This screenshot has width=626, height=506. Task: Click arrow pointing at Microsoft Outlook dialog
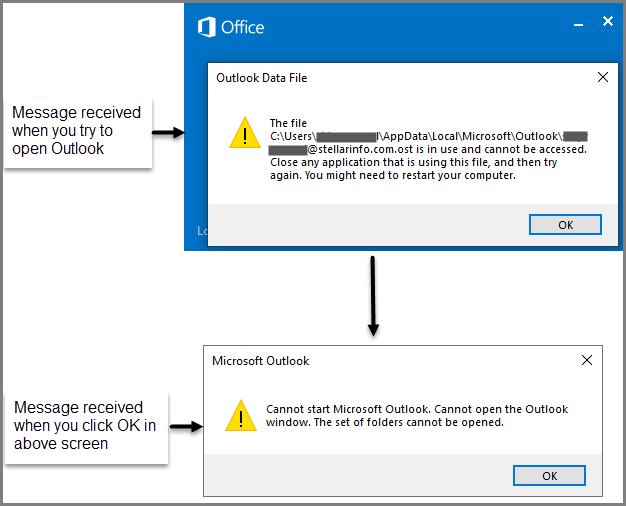click(x=186, y=427)
